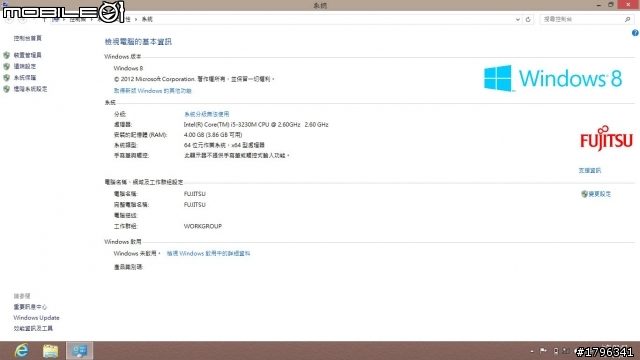Click the 檢視電腦的基本資訊 heading
The width and height of the screenshot is (640, 360).
pos(138,42)
